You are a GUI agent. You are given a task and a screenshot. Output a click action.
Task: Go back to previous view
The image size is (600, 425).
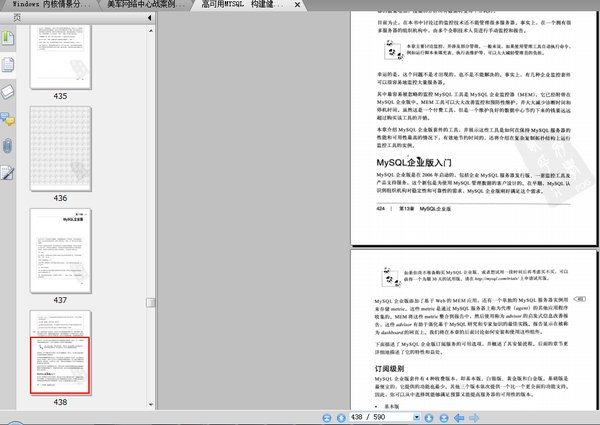(x=459, y=418)
